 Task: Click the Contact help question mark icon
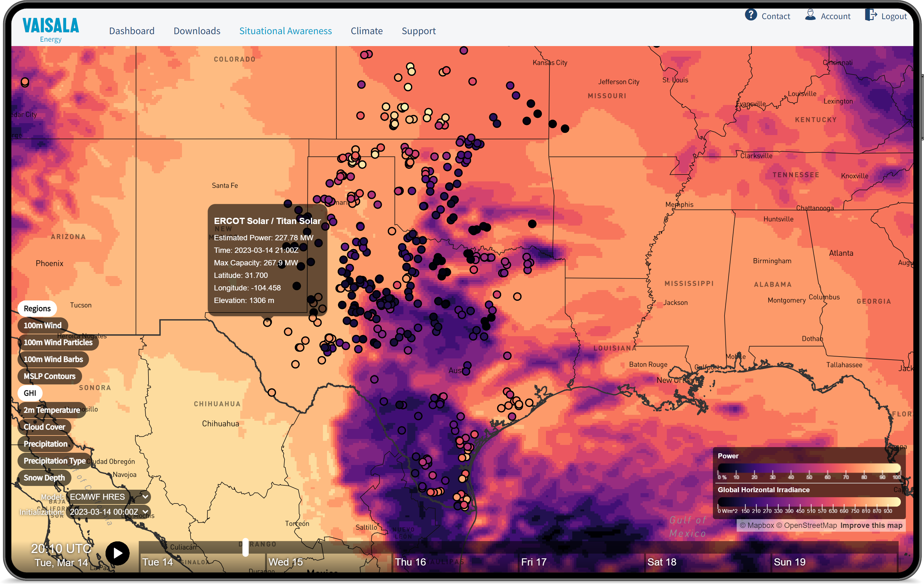[x=750, y=15]
